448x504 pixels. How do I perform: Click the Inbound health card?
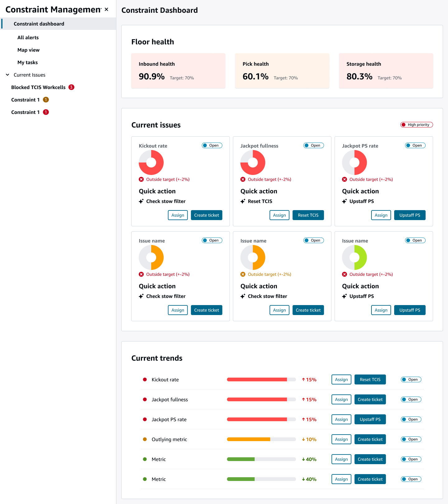click(178, 71)
